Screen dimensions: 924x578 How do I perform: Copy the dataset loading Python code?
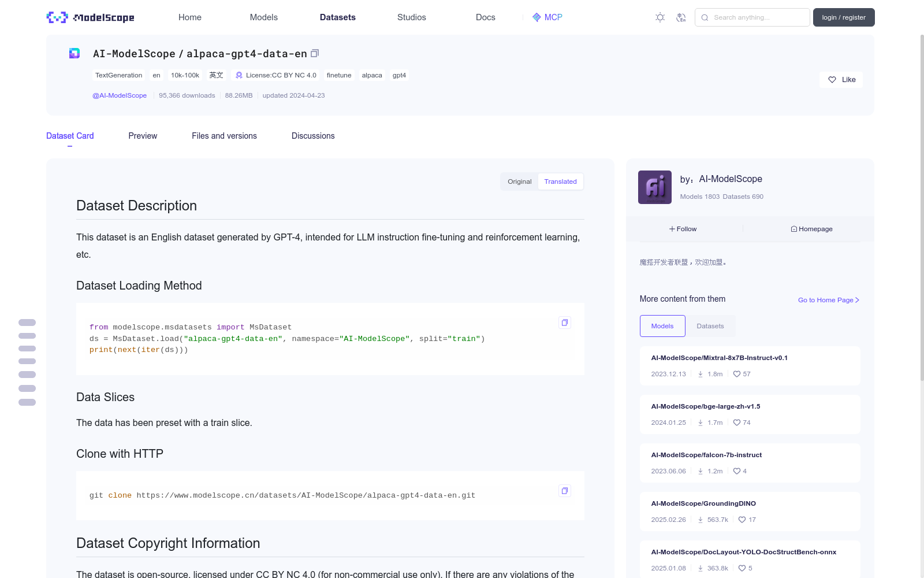click(x=565, y=323)
